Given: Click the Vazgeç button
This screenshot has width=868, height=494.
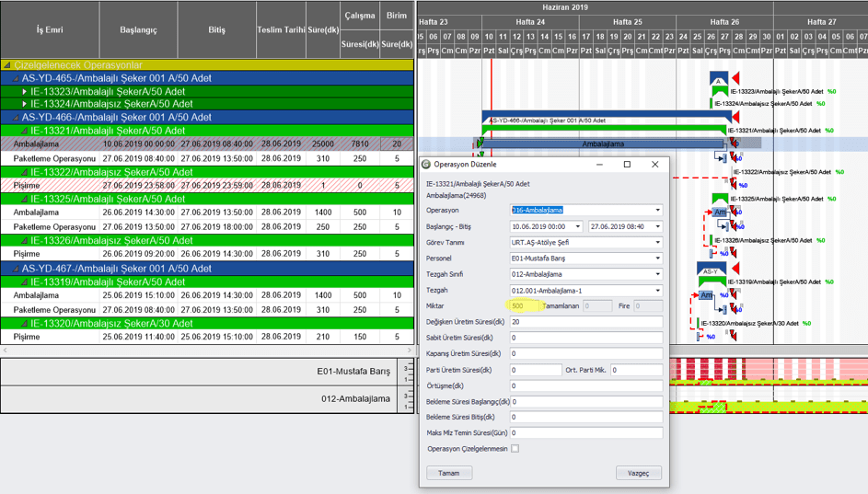Looking at the screenshot, I should coord(638,473).
